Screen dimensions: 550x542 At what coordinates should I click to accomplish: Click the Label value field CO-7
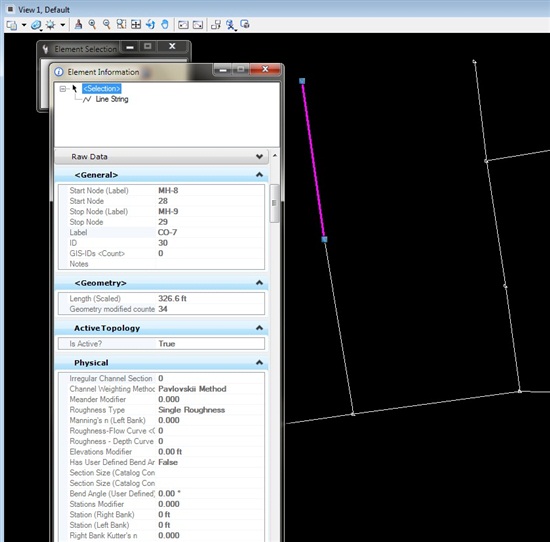209,233
